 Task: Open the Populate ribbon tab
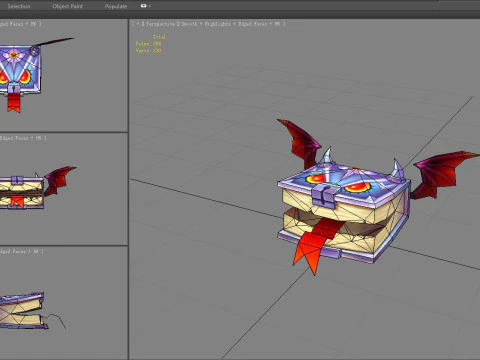tap(116, 6)
